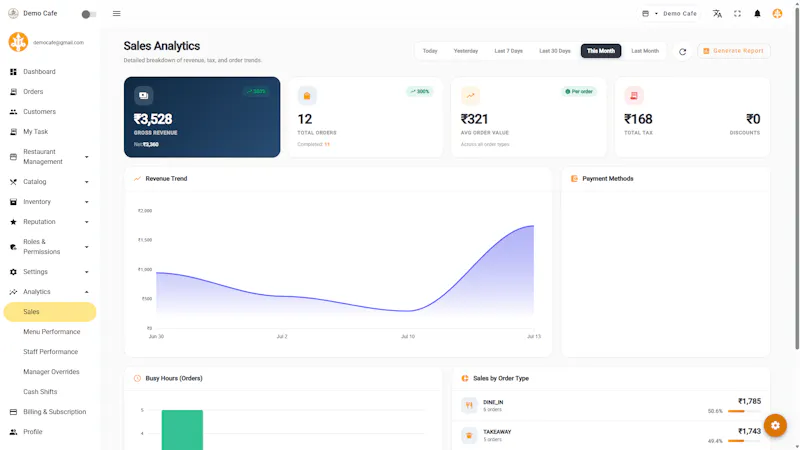The width and height of the screenshot is (800, 450).
Task: Select Sales under Analytics
Action: (49, 312)
